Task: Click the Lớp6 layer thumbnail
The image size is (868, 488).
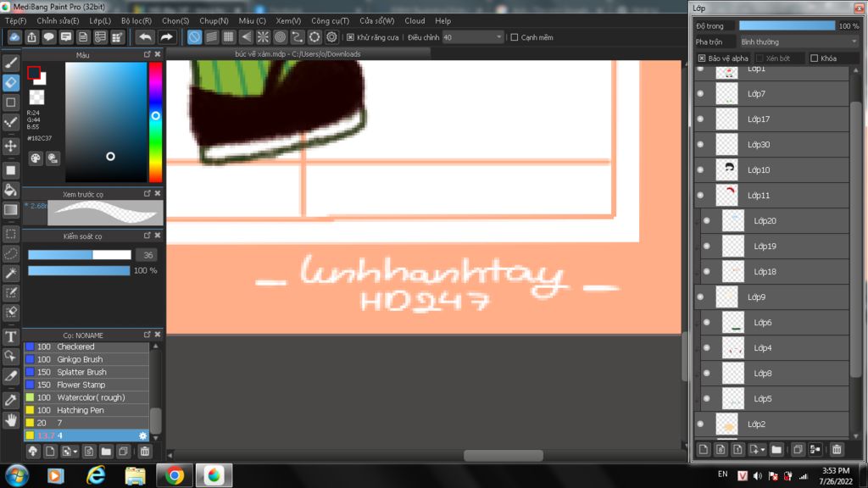Action: [733, 323]
